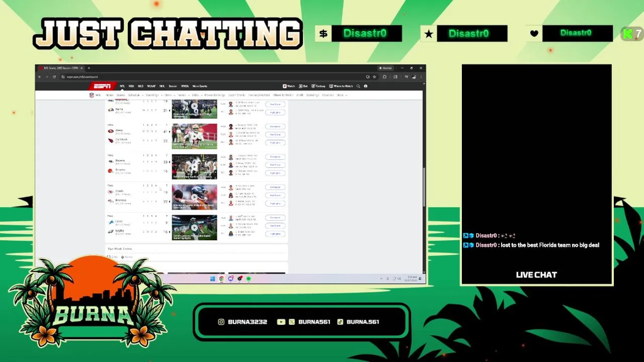Screen dimensions: 644x362
Task: Open Fantasy Football sub-nav link
Action: pos(259,95)
